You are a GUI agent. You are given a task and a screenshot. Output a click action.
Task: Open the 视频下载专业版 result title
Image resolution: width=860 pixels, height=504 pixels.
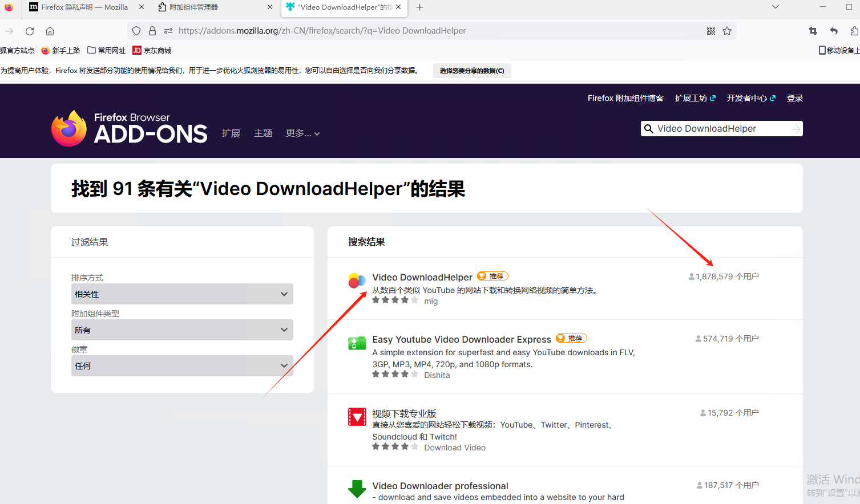point(404,413)
